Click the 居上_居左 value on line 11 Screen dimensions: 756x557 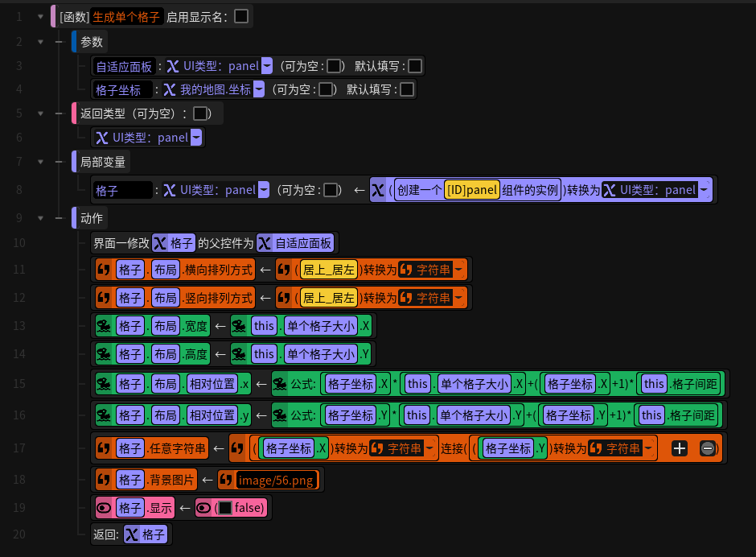tap(329, 270)
